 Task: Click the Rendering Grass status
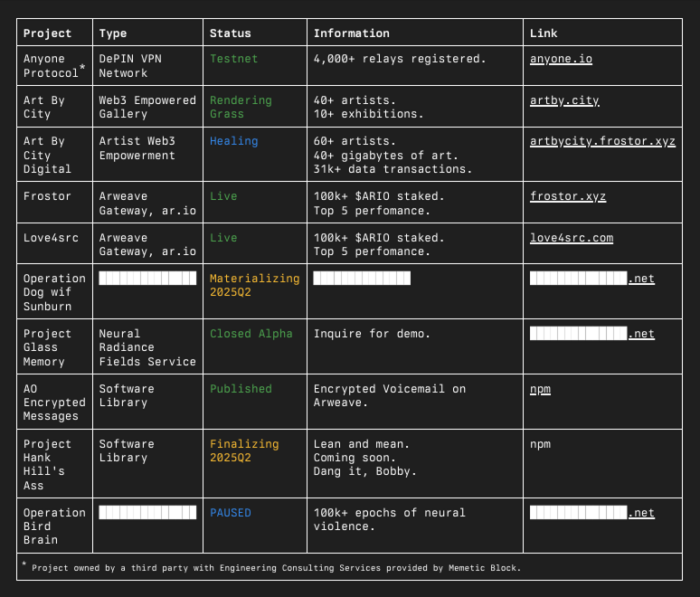coord(241,107)
